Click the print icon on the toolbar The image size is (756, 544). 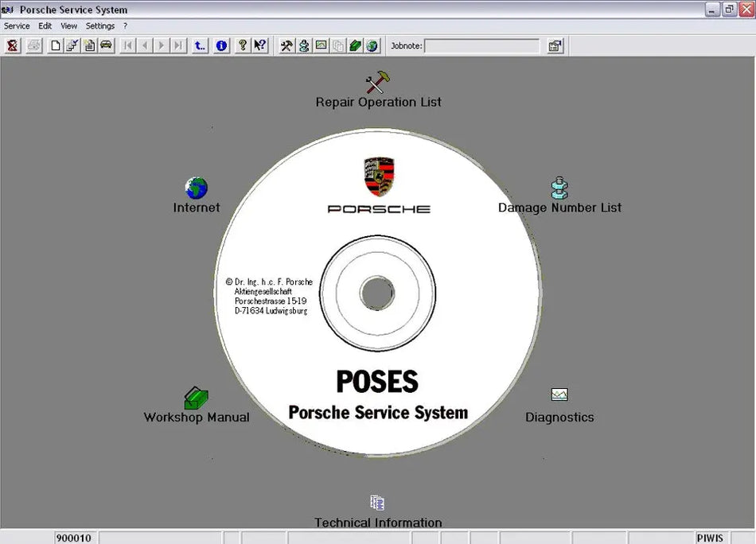tap(33, 45)
